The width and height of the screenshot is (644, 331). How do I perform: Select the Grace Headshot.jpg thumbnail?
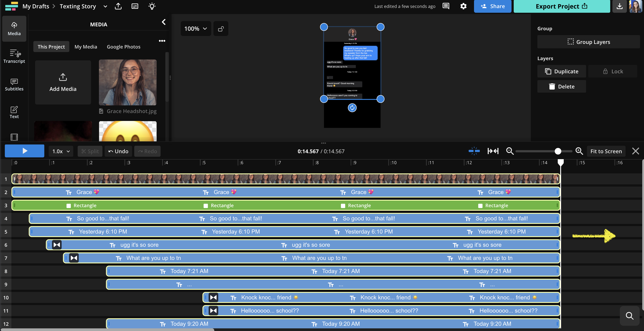[x=127, y=82]
